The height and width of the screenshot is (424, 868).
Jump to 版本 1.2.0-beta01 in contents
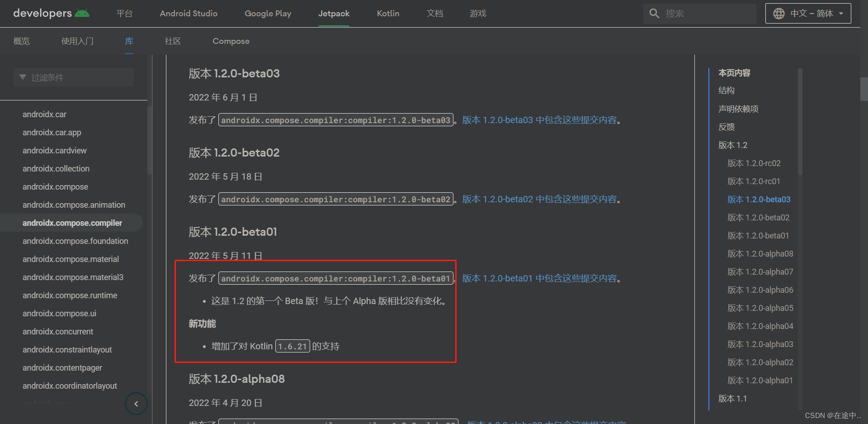[x=758, y=236]
